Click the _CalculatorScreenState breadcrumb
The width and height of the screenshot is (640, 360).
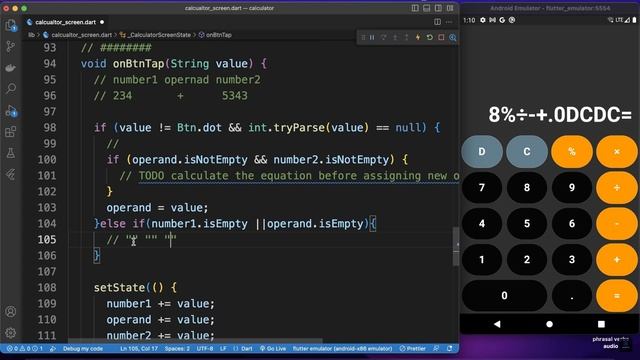(159, 35)
